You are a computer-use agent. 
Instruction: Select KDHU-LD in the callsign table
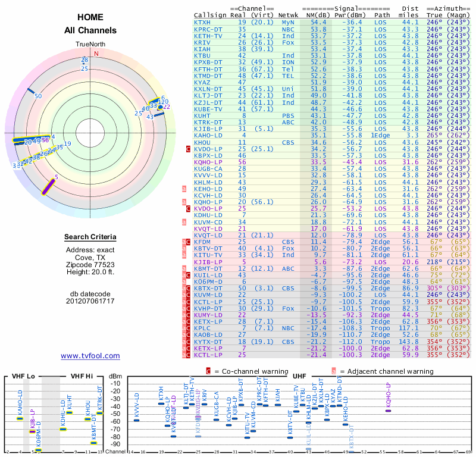208,215
